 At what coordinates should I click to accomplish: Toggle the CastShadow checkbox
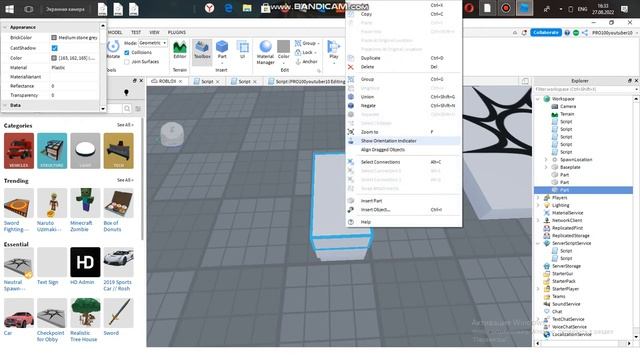54,48
